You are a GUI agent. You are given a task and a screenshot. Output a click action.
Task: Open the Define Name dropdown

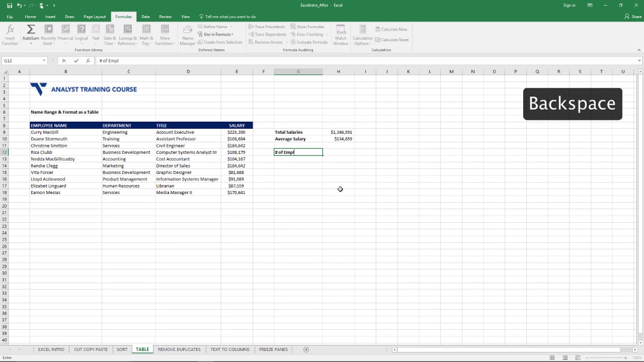(x=231, y=27)
